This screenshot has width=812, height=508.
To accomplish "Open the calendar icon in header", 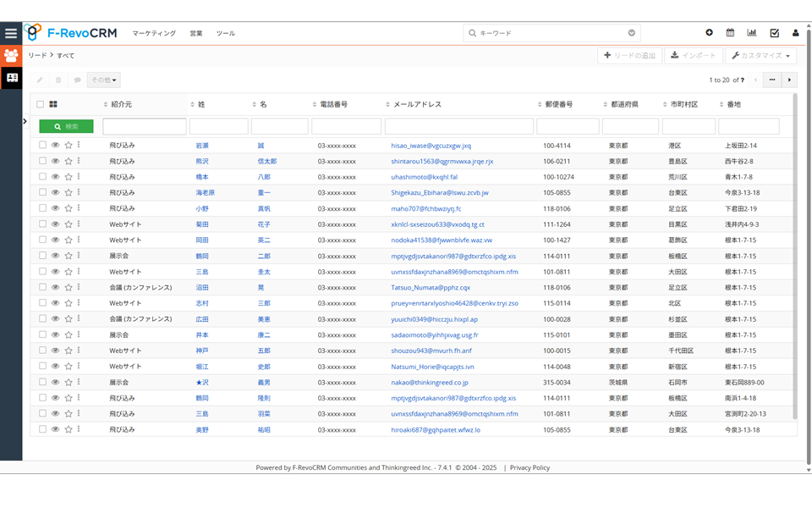I will [x=730, y=33].
